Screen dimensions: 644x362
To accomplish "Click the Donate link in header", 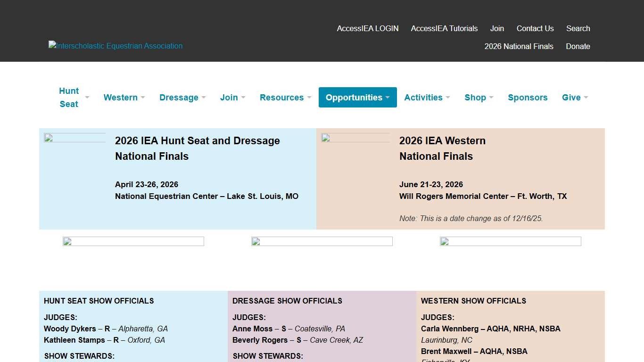I will [578, 46].
